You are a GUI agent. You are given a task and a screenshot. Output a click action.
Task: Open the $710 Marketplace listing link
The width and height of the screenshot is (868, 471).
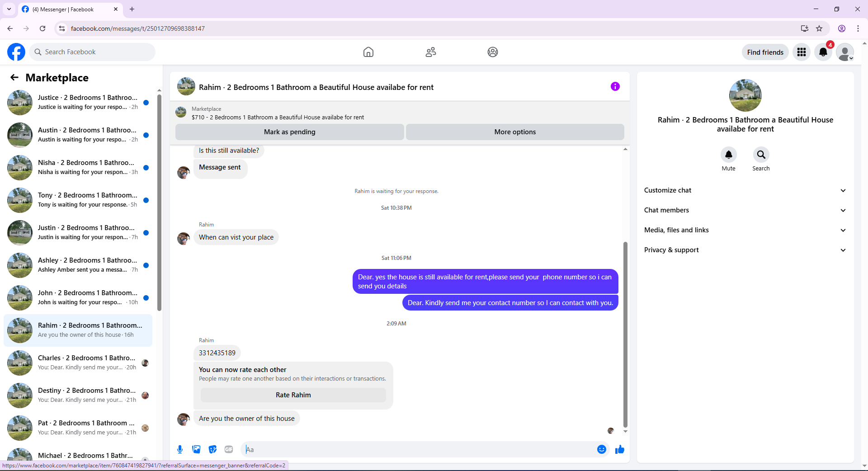tap(278, 117)
